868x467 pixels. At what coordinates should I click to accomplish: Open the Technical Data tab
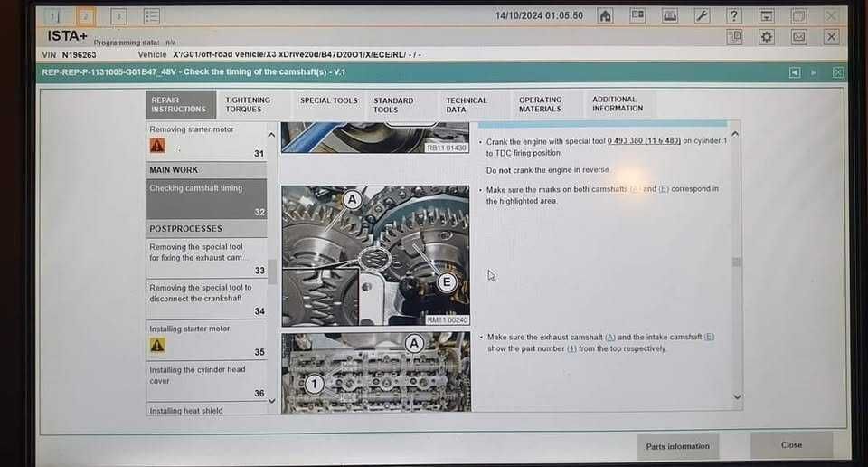tap(474, 105)
